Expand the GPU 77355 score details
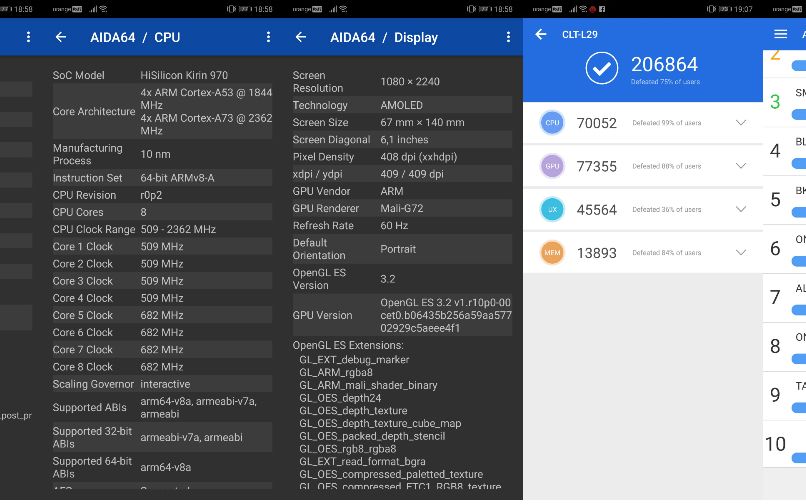This screenshot has height=504, width=806. (741, 166)
